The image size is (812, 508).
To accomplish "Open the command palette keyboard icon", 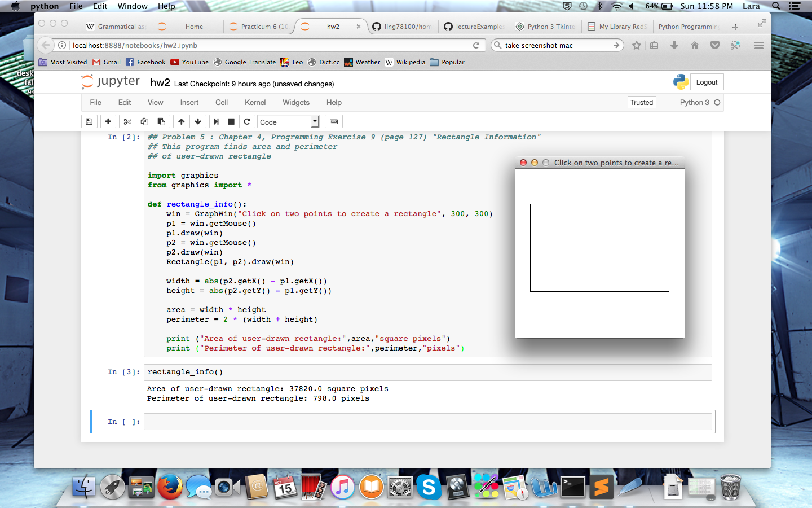I will point(334,121).
